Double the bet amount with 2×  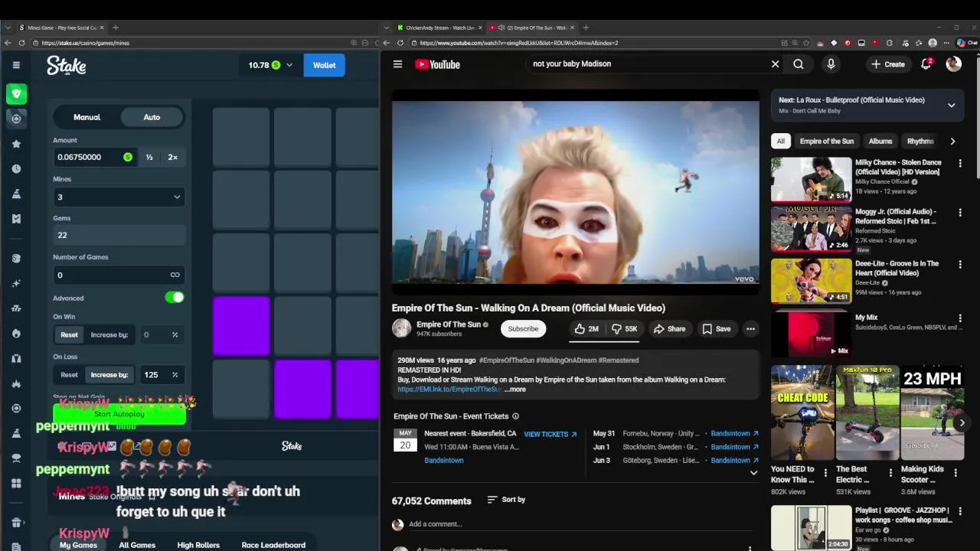[173, 157]
